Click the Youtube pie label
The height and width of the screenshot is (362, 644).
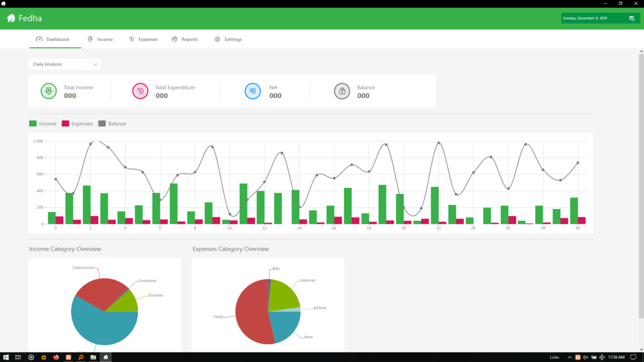[156, 295]
